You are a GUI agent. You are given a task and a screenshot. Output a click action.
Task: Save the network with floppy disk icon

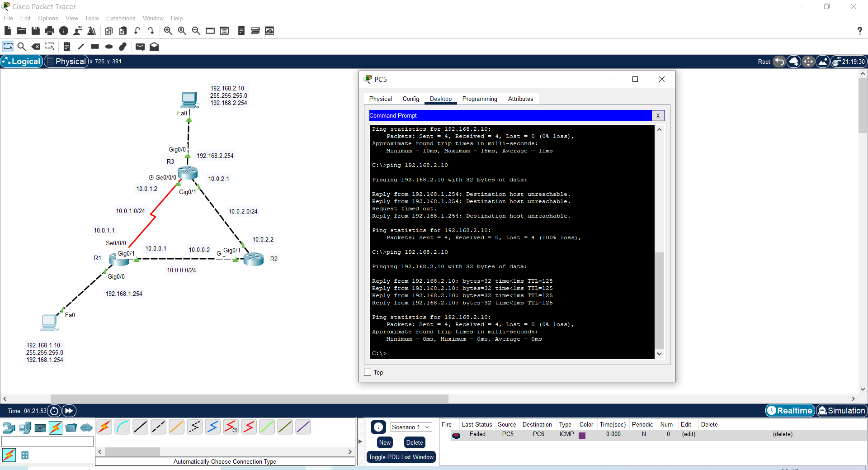pyautogui.click(x=36, y=31)
